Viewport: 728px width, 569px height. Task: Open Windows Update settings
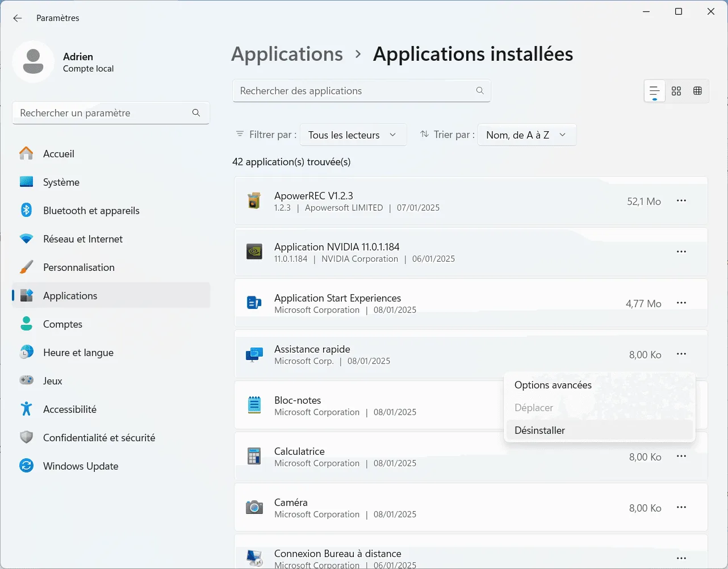pos(111,466)
